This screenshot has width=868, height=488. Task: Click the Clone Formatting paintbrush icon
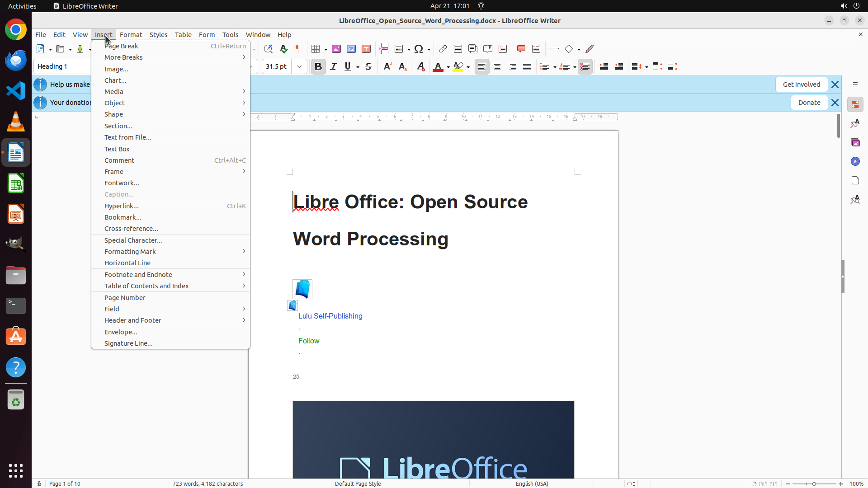pos(590,49)
